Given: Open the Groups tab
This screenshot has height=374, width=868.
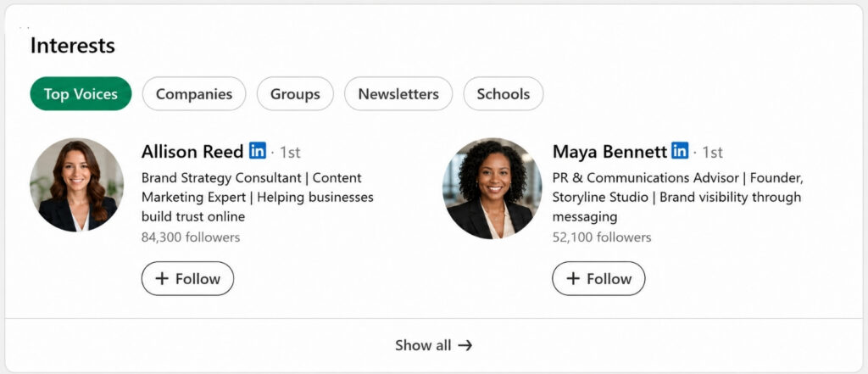Looking at the screenshot, I should coord(295,93).
